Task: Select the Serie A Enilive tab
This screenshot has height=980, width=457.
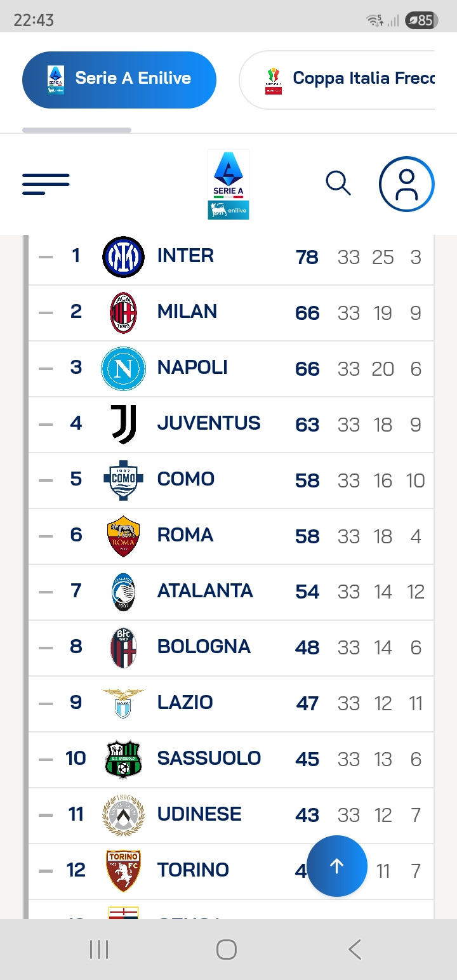Action: click(x=119, y=80)
